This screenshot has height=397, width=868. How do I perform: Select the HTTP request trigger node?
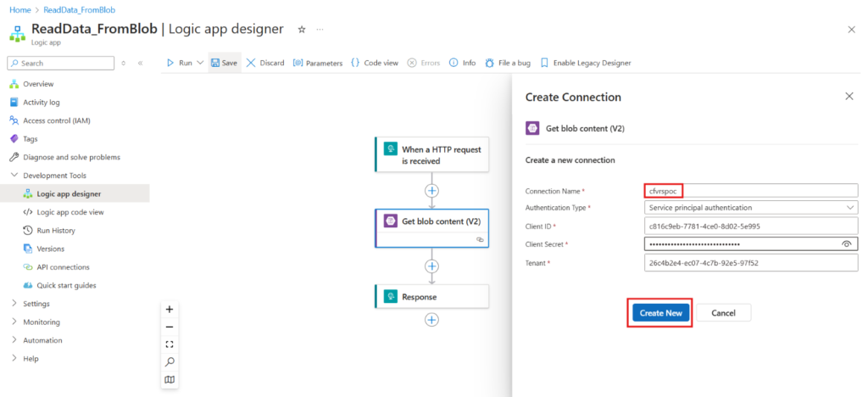click(x=431, y=155)
